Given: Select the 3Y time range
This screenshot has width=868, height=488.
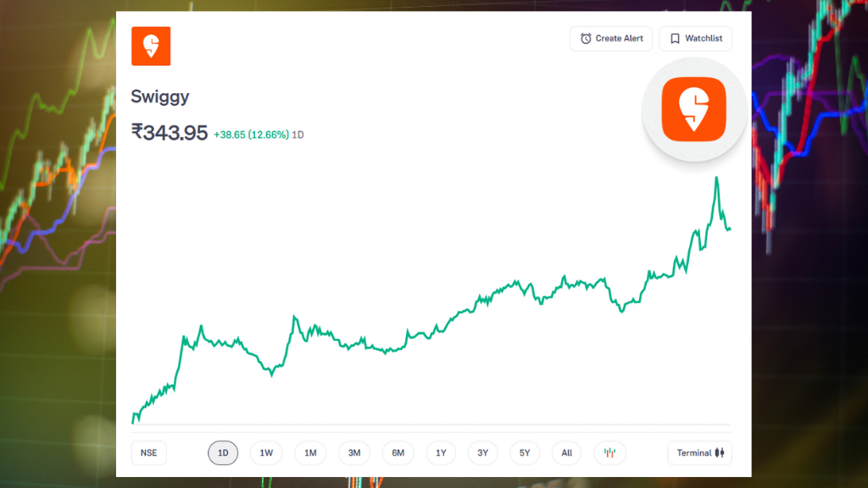Looking at the screenshot, I should (482, 453).
